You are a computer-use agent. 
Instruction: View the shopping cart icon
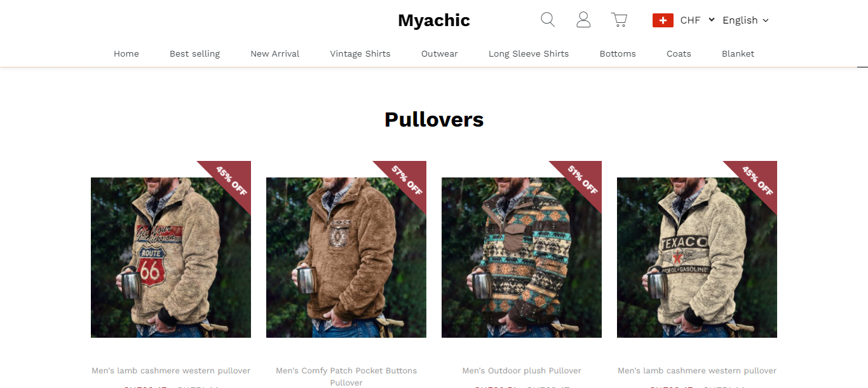pyautogui.click(x=619, y=20)
